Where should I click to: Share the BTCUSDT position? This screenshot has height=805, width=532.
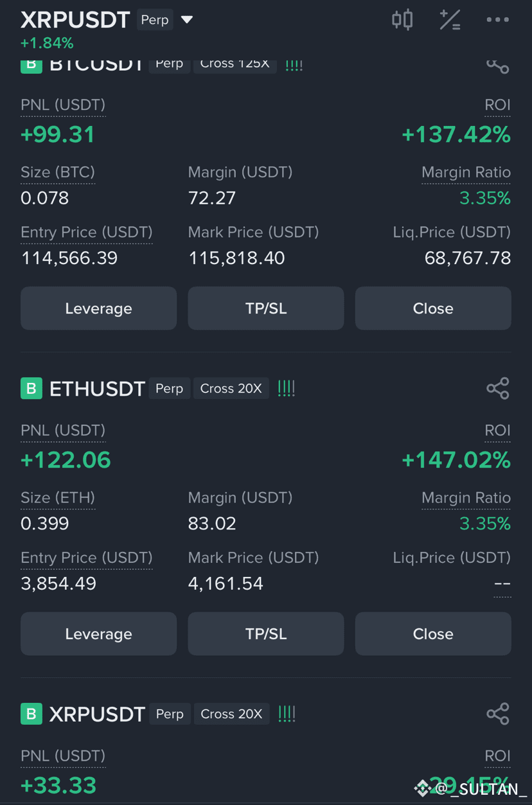click(497, 65)
